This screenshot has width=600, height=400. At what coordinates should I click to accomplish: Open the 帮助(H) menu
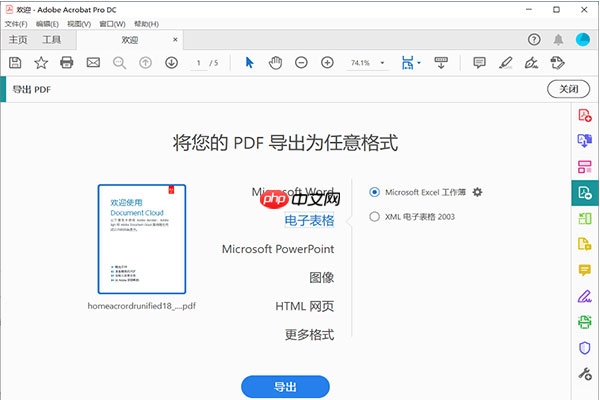click(x=146, y=24)
